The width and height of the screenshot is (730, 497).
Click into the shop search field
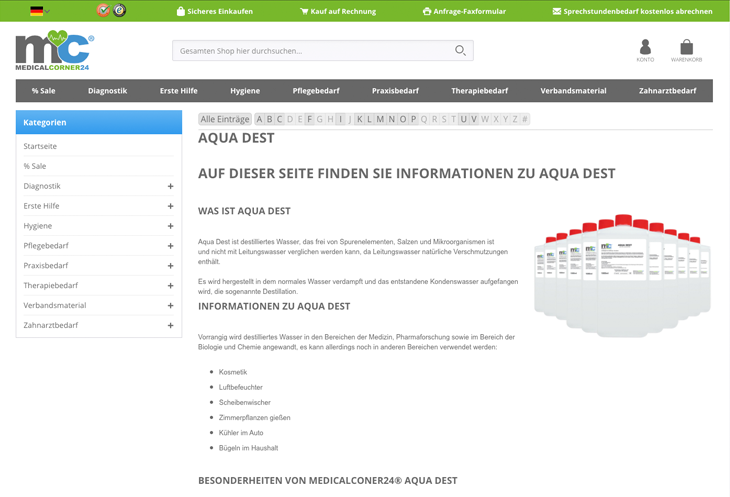pyautogui.click(x=310, y=51)
